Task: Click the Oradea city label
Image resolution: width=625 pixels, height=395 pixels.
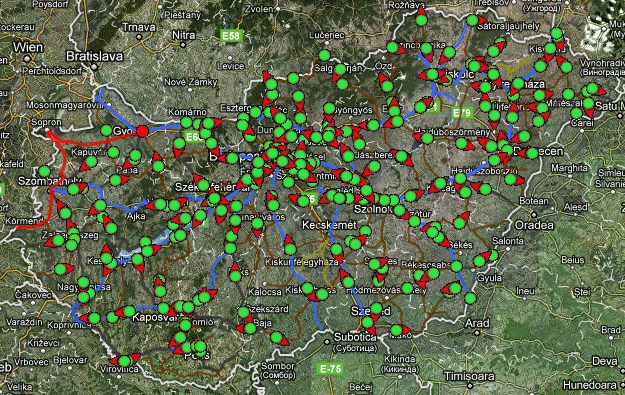Action: click(534, 225)
